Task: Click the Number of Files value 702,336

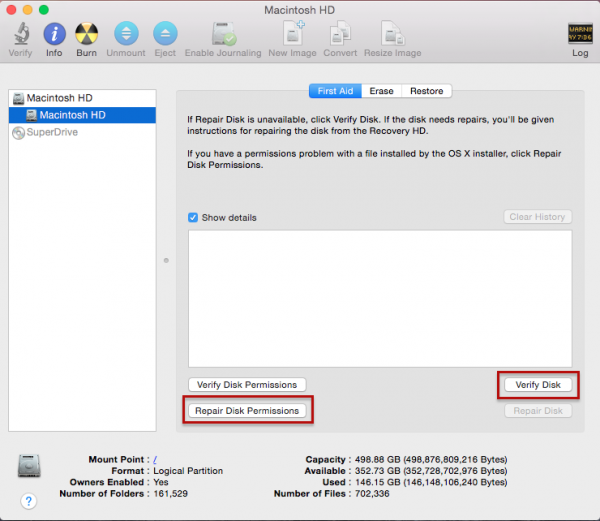Action: 372,494
